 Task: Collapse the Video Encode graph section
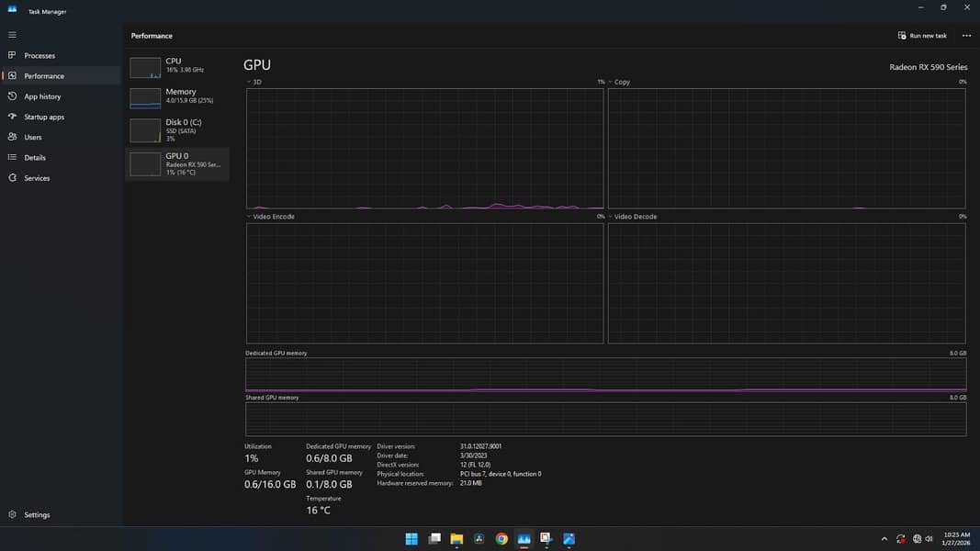[248, 216]
